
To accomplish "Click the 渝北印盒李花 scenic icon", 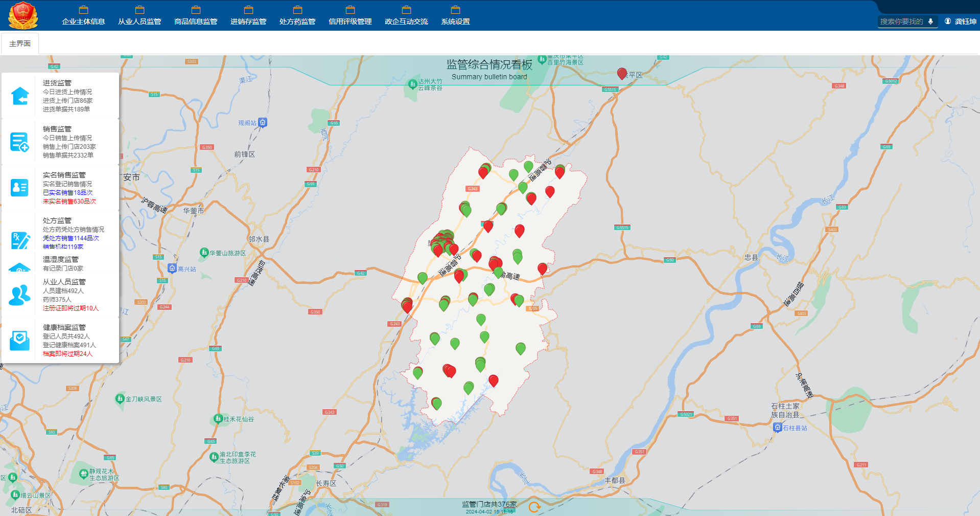I will [214, 457].
